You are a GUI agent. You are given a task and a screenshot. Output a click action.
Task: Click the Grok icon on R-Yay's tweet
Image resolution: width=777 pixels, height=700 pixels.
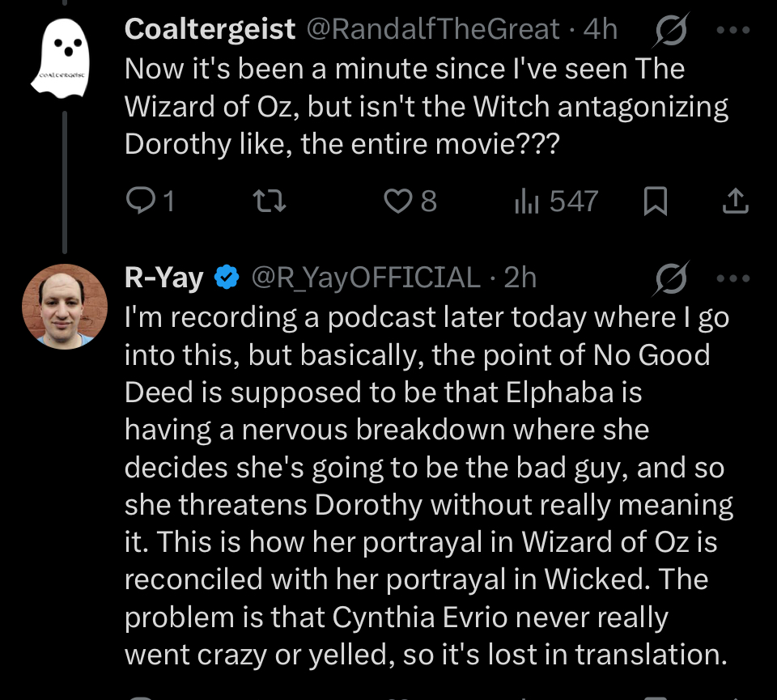(669, 279)
